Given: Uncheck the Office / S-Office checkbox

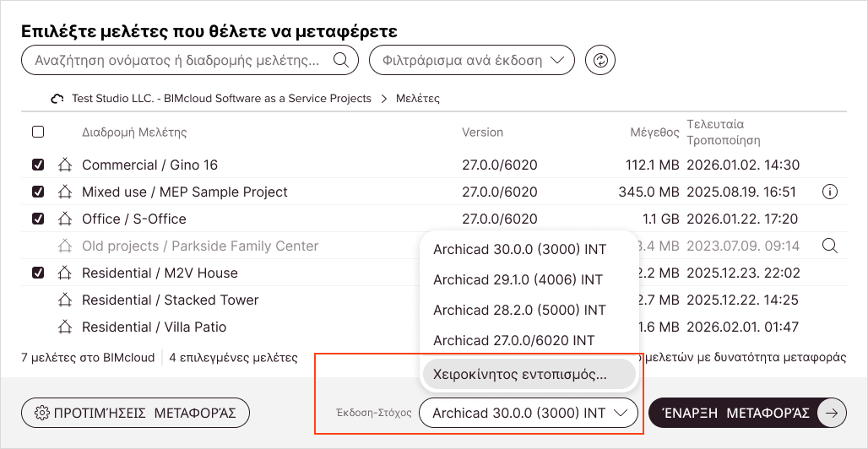Looking at the screenshot, I should click(38, 219).
